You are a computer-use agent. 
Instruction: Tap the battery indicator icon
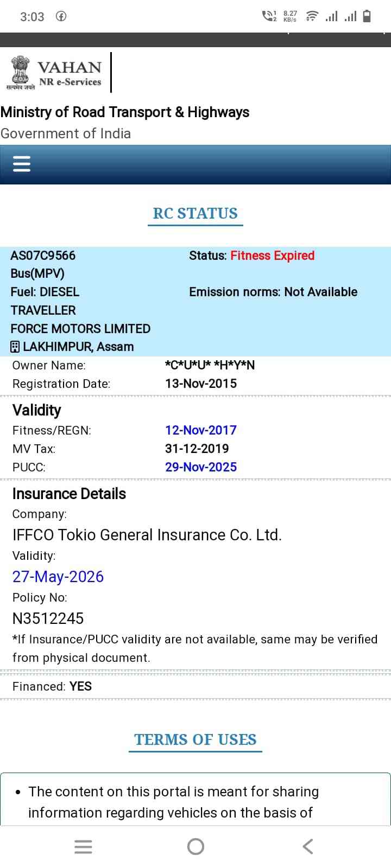pyautogui.click(x=367, y=16)
